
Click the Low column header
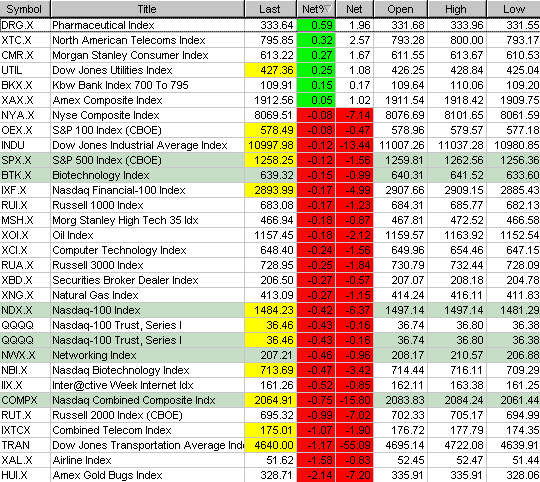[513, 9]
